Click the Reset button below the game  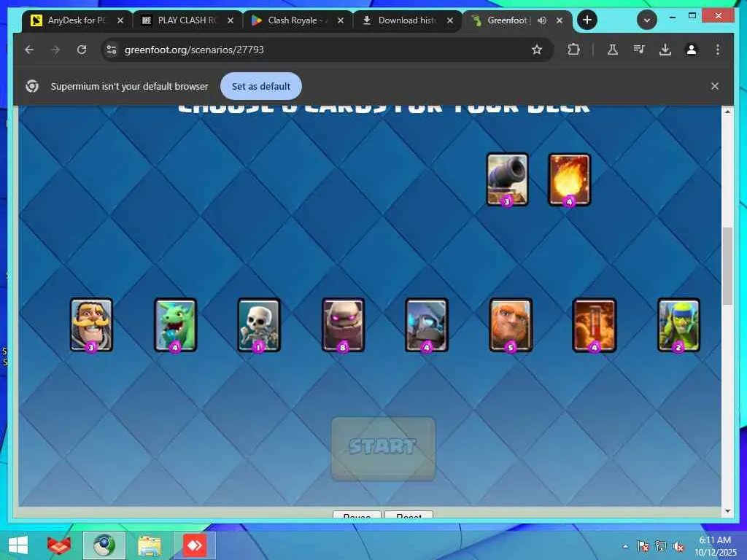[x=409, y=515]
